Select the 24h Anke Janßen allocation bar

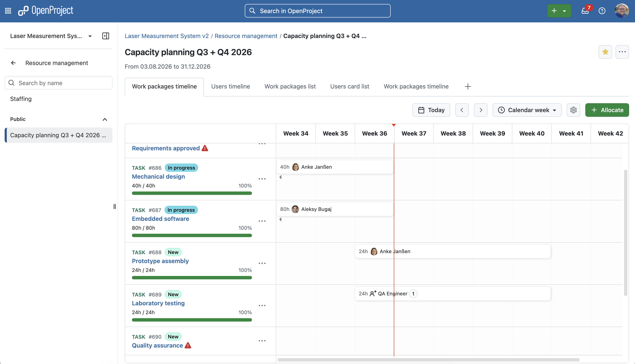453,251
